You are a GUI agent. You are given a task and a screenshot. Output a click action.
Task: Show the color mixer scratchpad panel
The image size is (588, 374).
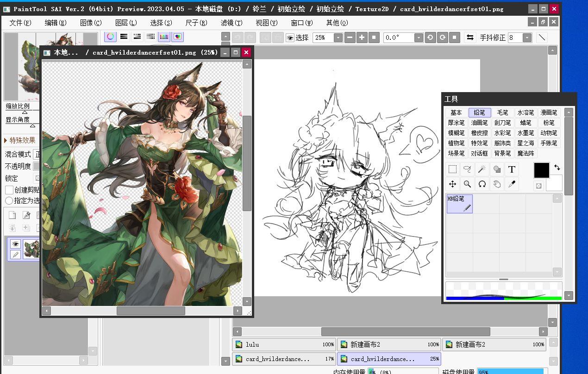(177, 37)
